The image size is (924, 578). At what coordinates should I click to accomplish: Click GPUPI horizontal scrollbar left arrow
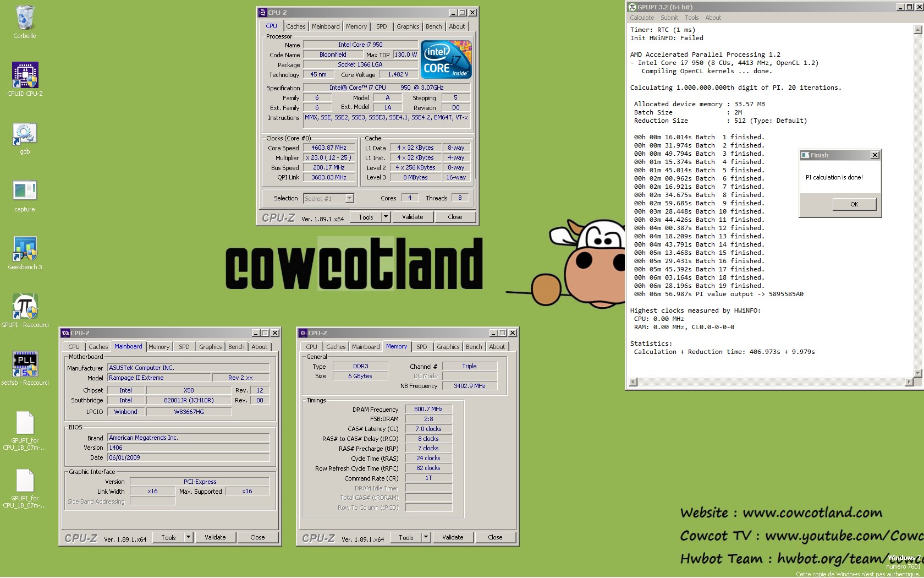click(633, 382)
